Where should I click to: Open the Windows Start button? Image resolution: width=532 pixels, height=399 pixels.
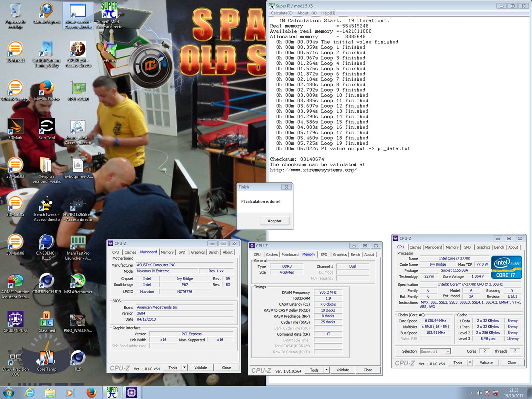tap(9, 393)
